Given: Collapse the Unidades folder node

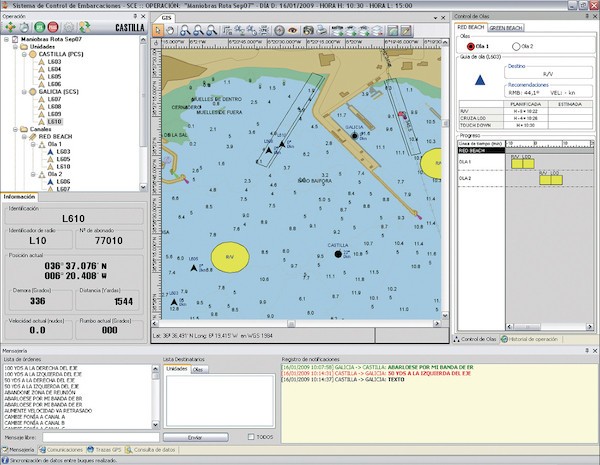Looking at the screenshot, I should point(15,47).
